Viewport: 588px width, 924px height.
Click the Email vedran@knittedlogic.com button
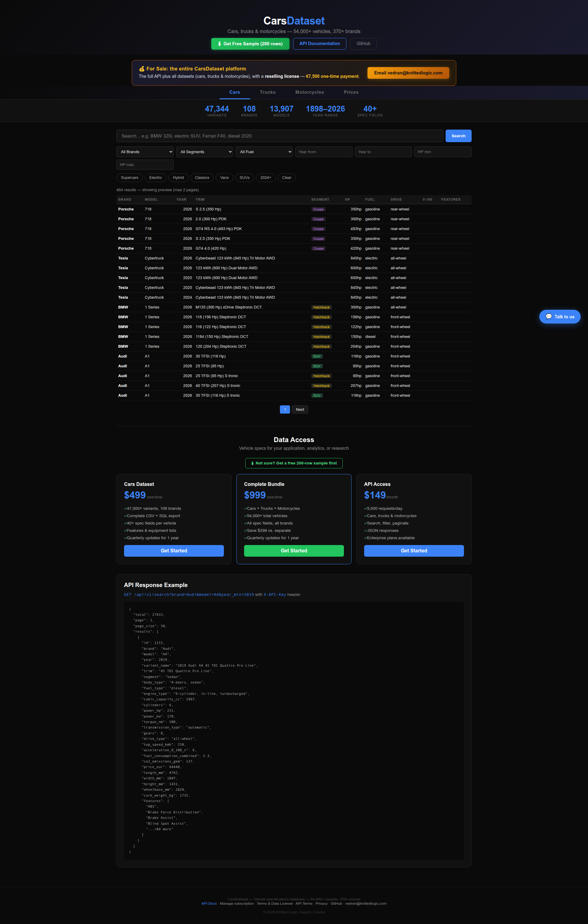[x=408, y=73]
